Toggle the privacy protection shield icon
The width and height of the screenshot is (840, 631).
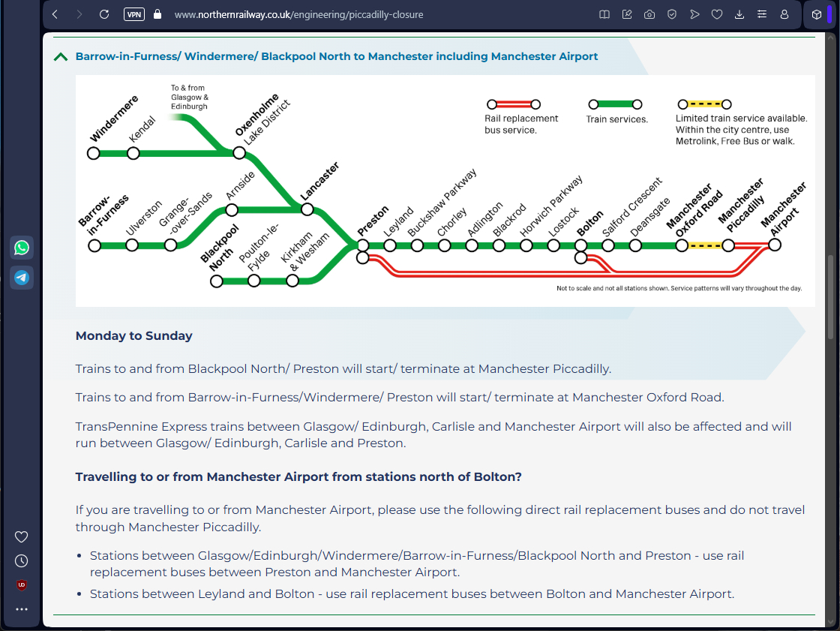[x=672, y=14]
